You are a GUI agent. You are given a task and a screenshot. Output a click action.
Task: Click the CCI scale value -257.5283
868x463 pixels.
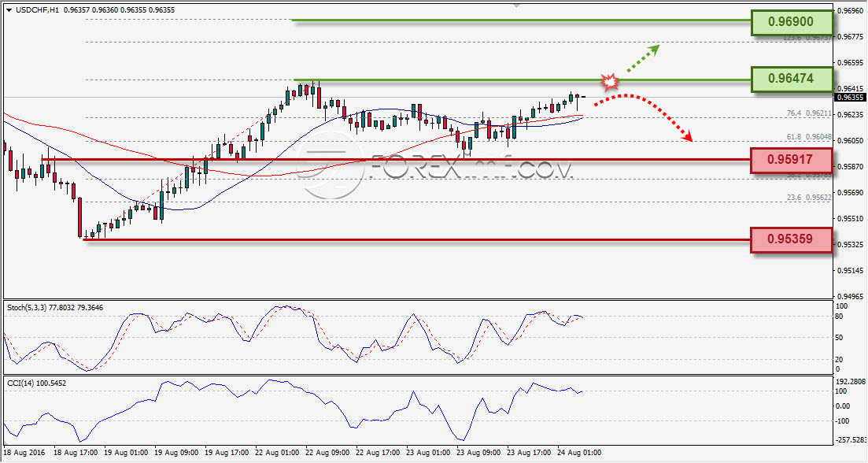[850, 440]
